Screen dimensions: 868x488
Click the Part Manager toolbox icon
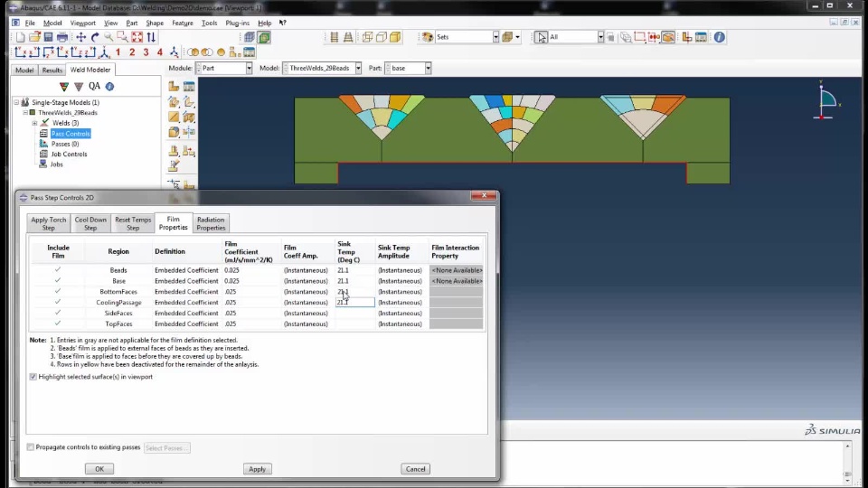pyautogui.click(x=189, y=87)
